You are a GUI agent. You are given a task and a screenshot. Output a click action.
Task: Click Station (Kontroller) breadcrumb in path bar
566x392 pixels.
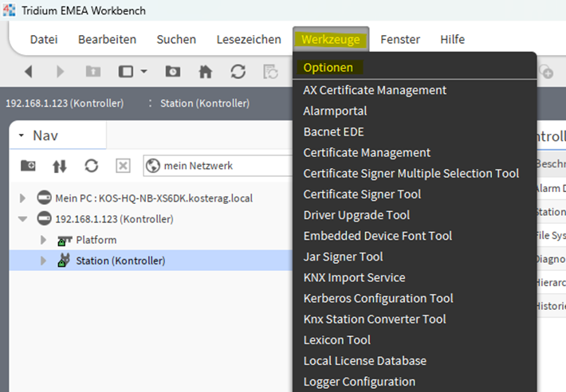point(204,104)
